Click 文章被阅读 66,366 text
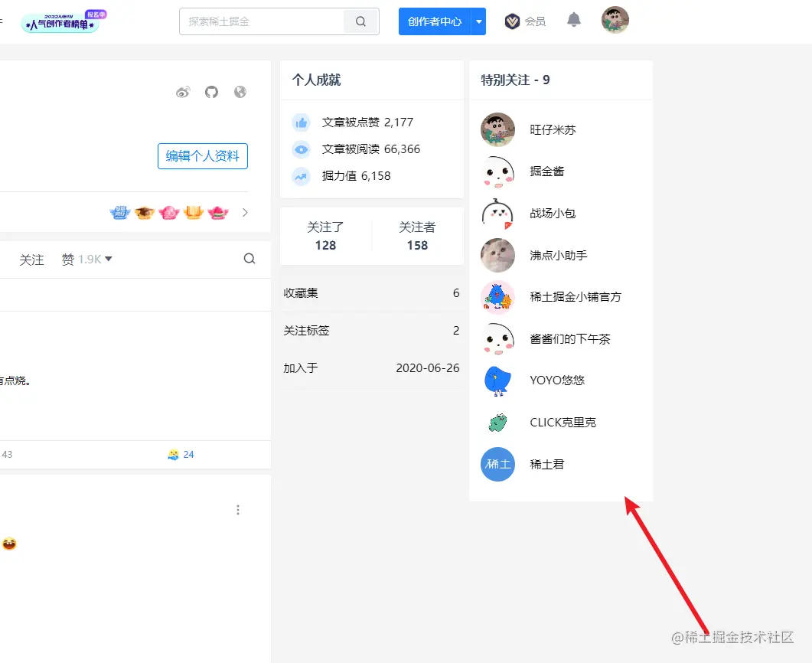Image resolution: width=812 pixels, height=663 pixels. (370, 150)
